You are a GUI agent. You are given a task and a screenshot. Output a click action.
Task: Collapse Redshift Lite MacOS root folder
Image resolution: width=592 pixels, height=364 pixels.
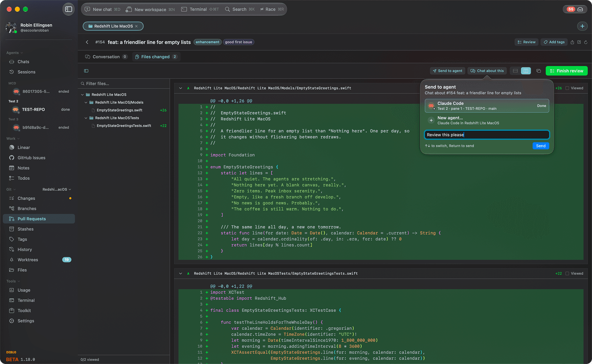(82, 95)
